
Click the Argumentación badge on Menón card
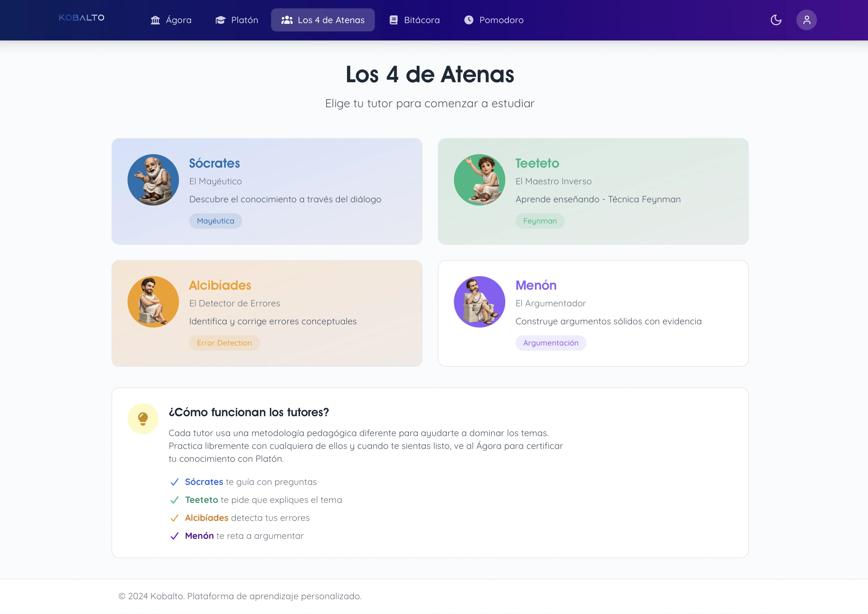tap(551, 343)
